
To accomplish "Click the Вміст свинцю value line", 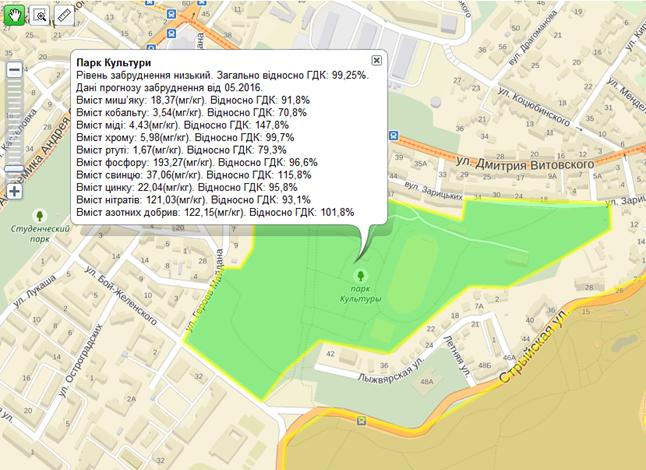I will (x=194, y=175).
